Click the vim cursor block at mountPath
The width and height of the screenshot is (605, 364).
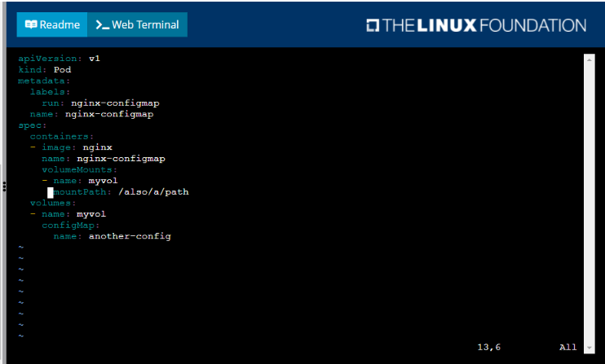click(51, 192)
